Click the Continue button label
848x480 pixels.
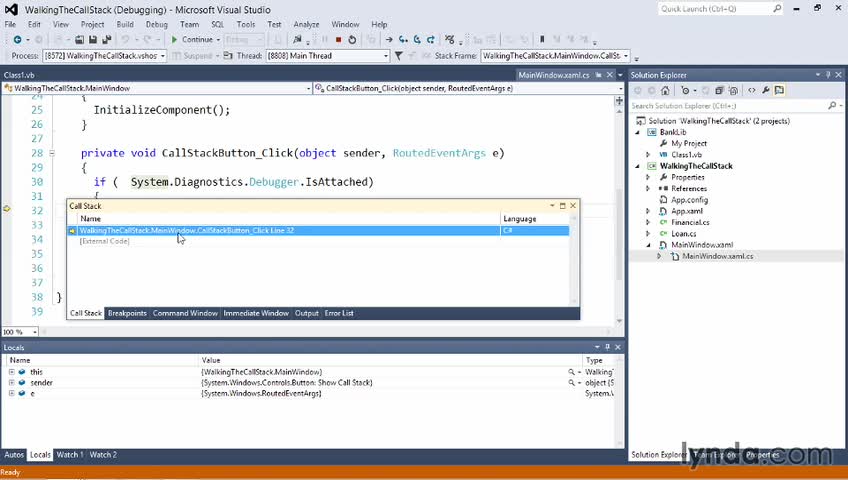coord(197,39)
